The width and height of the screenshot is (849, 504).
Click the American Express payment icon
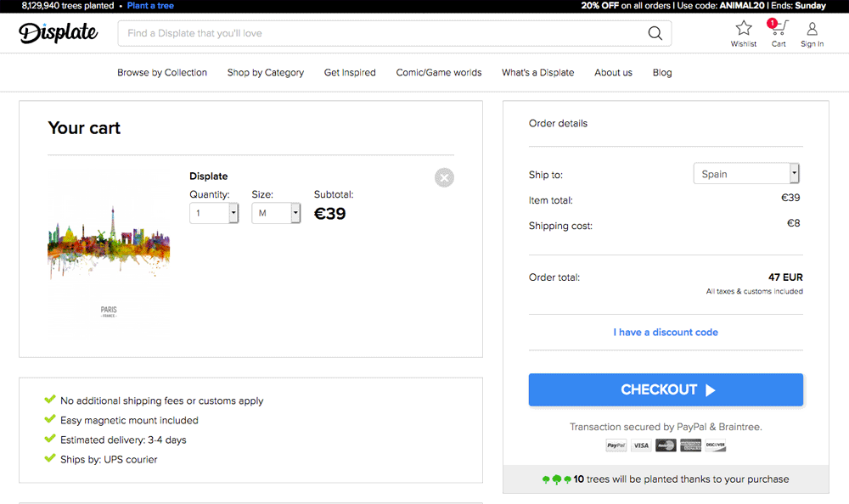coord(691,445)
